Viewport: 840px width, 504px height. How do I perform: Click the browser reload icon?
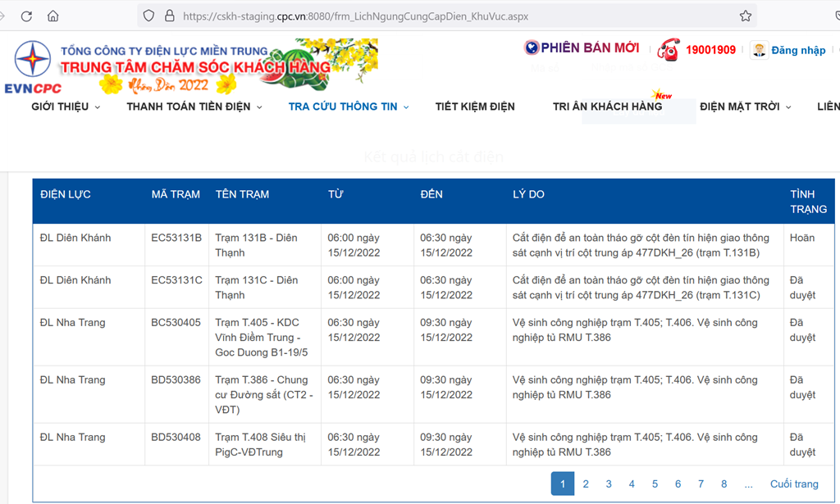coord(27,16)
